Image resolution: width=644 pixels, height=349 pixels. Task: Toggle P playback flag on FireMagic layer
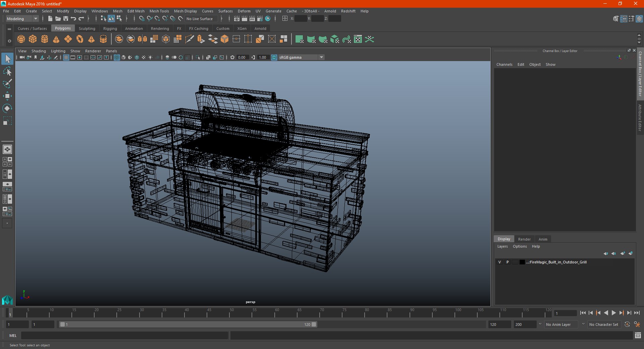tap(507, 262)
